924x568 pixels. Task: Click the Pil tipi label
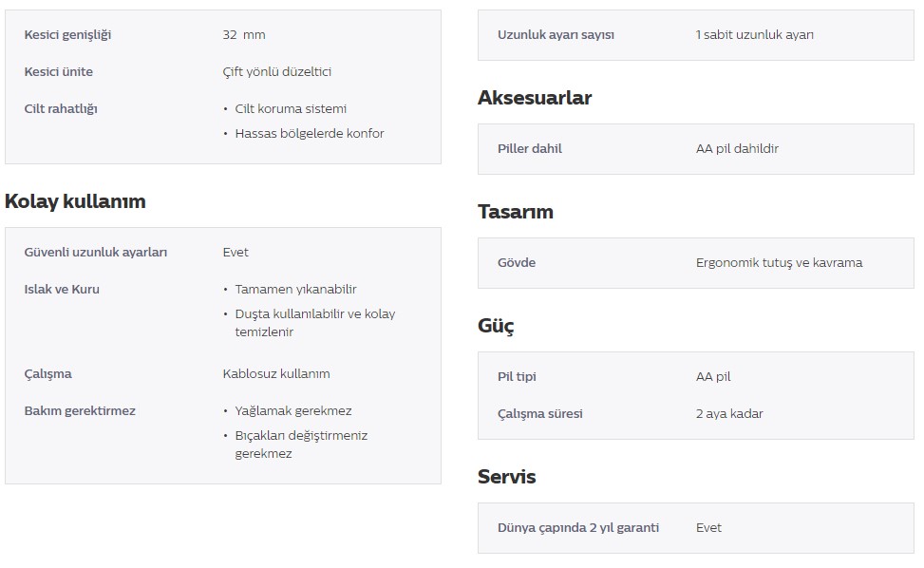517,377
